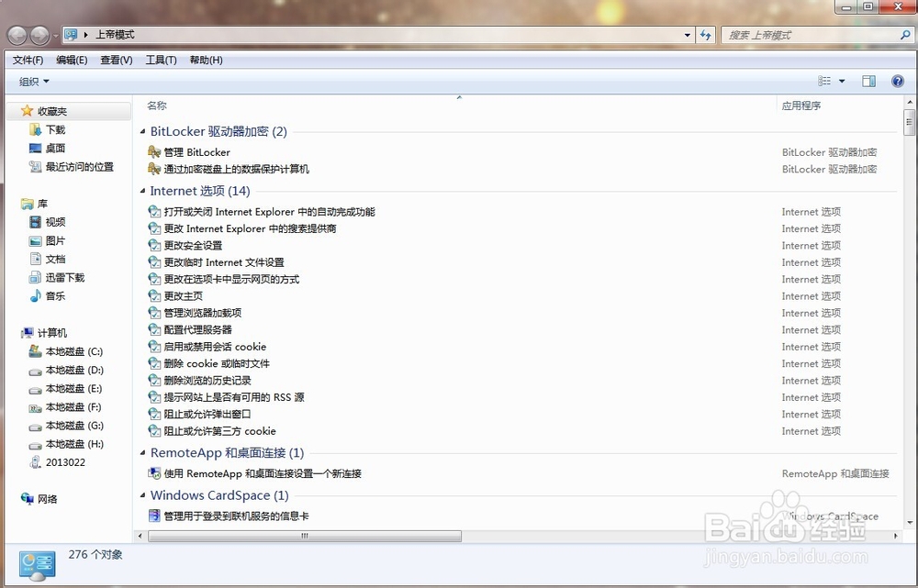Select 本地磁盘 (D:) in sidebar
This screenshot has height=588, width=918.
[x=74, y=370]
